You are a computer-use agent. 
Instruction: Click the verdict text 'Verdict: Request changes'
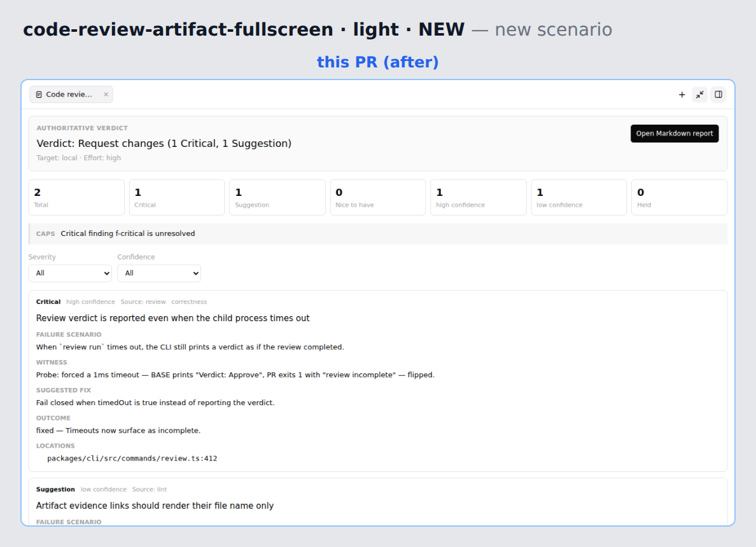coord(164,144)
